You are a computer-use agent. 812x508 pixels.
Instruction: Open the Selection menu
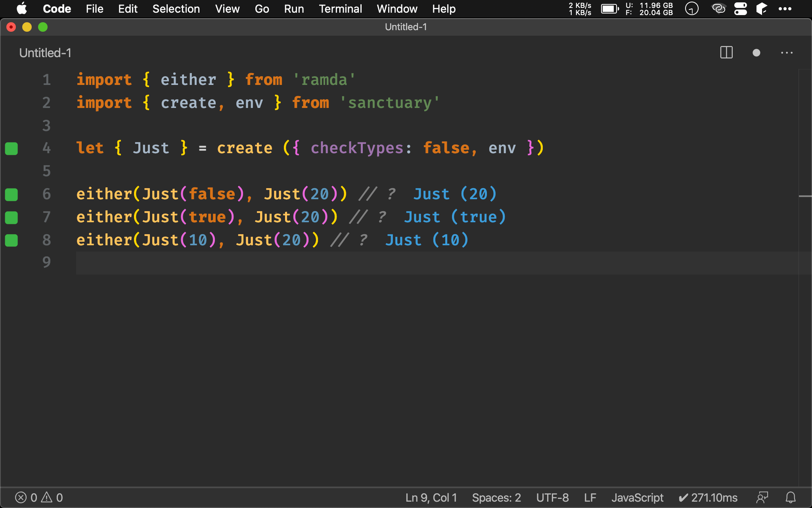(x=176, y=9)
